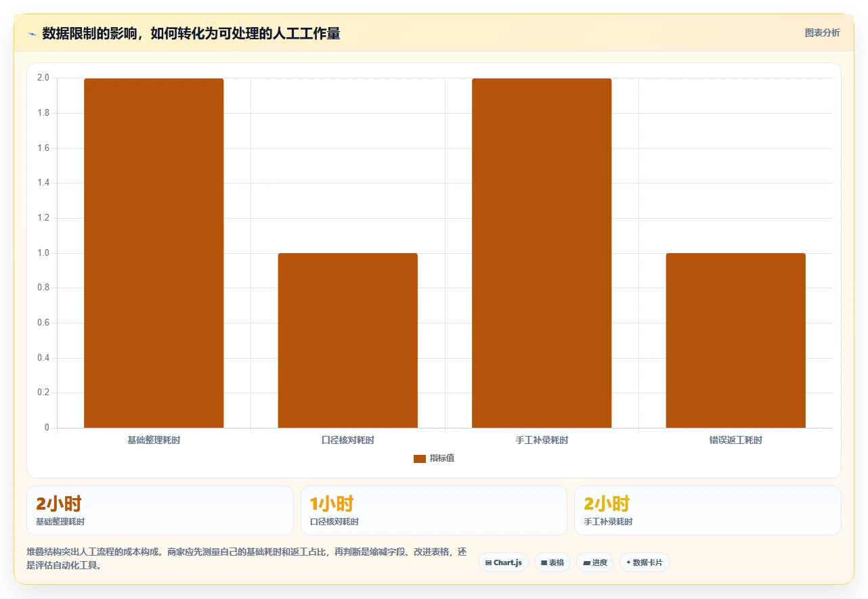Click the 基础整理耗时 x-axis label

(x=154, y=441)
